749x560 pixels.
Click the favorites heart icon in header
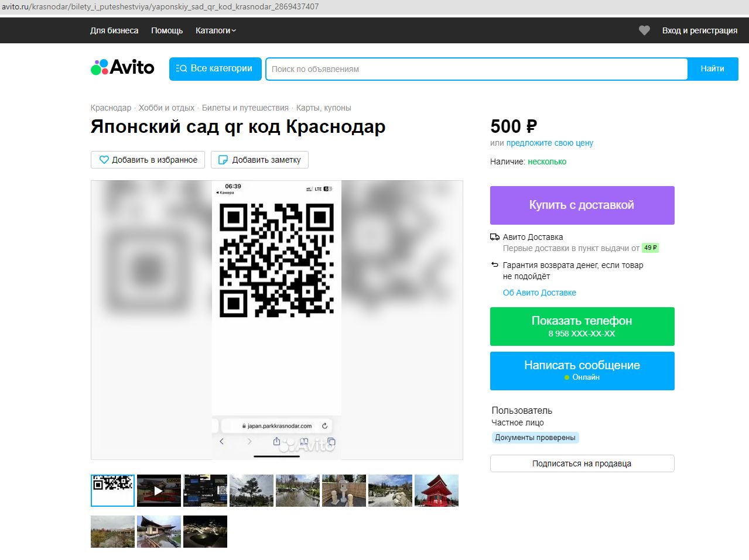[644, 30]
